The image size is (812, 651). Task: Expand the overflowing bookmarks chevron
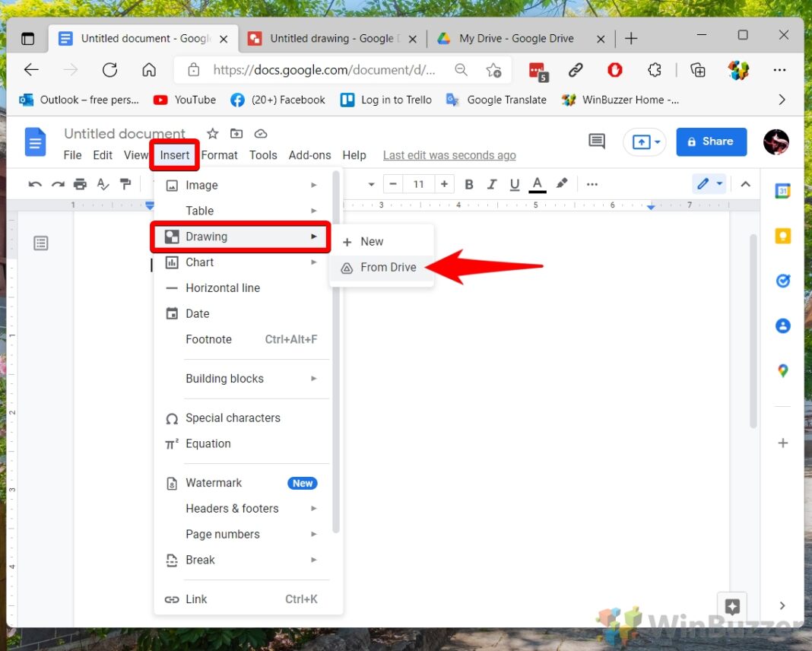(782, 99)
